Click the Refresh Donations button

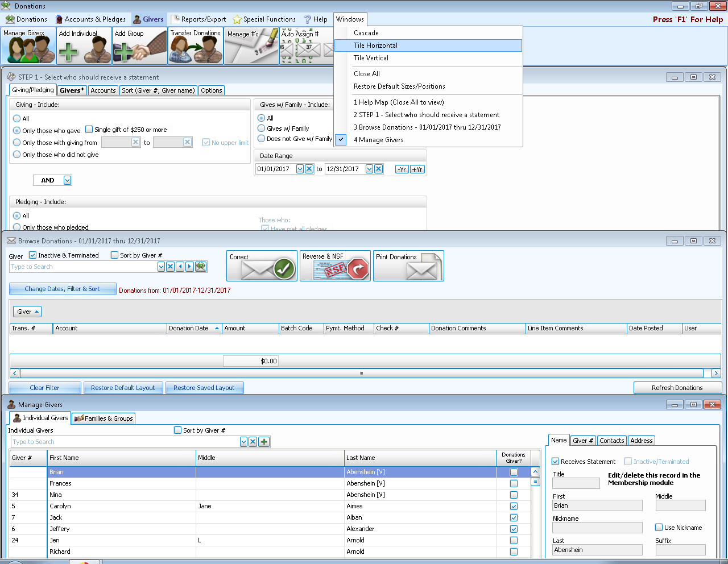(677, 388)
